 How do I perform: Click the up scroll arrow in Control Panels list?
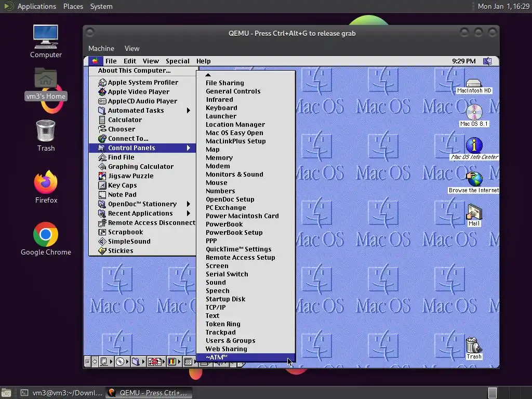coord(208,75)
